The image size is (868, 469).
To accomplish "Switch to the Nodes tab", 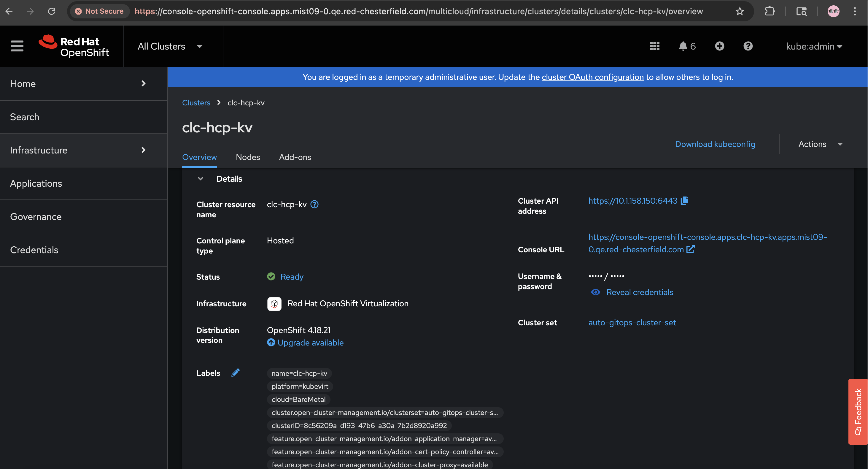I will pyautogui.click(x=248, y=157).
